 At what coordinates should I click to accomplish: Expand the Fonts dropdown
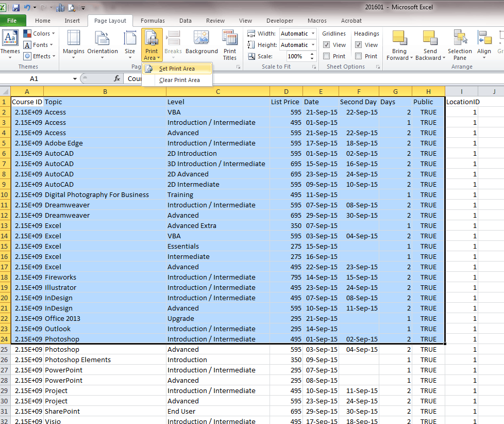coord(39,44)
